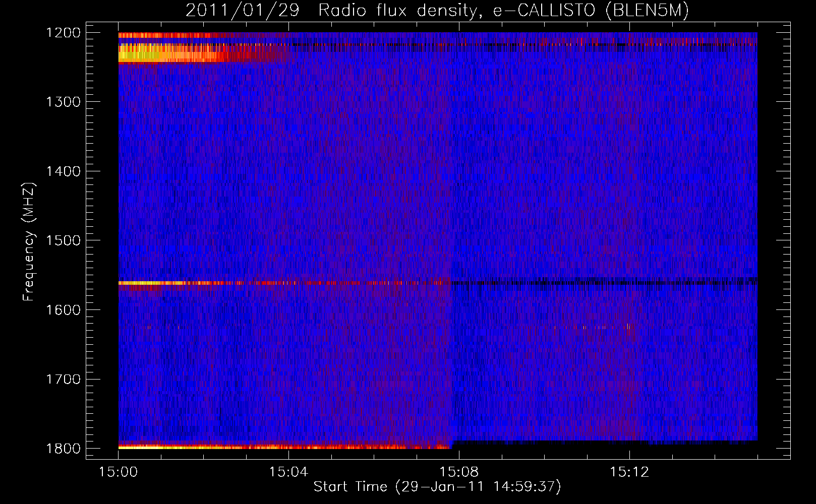Click the 15:08 time tick label
This screenshot has height=504, width=816.
pyautogui.click(x=459, y=472)
